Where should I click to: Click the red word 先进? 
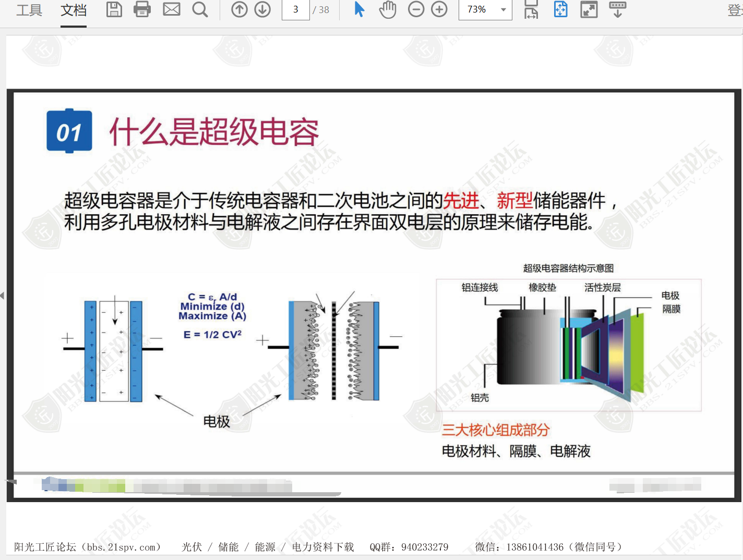tap(461, 200)
